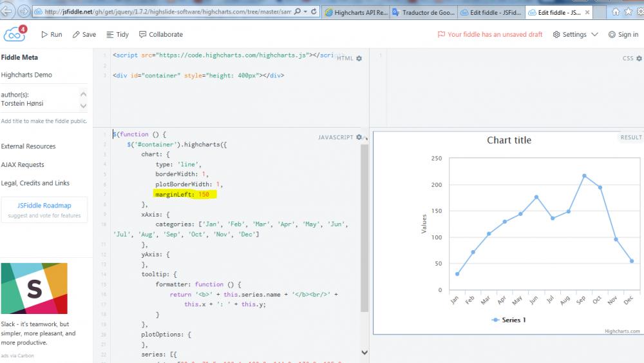The width and height of the screenshot is (644, 363).
Task: Open favorites star icon
Action: coord(629,12)
